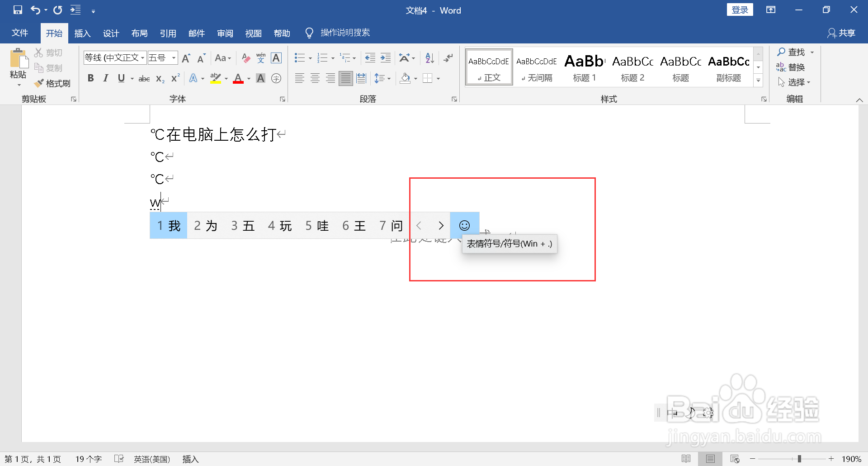Screen dimensions: 868x466
Task: Go to next page of IME candidates
Action: tap(441, 225)
